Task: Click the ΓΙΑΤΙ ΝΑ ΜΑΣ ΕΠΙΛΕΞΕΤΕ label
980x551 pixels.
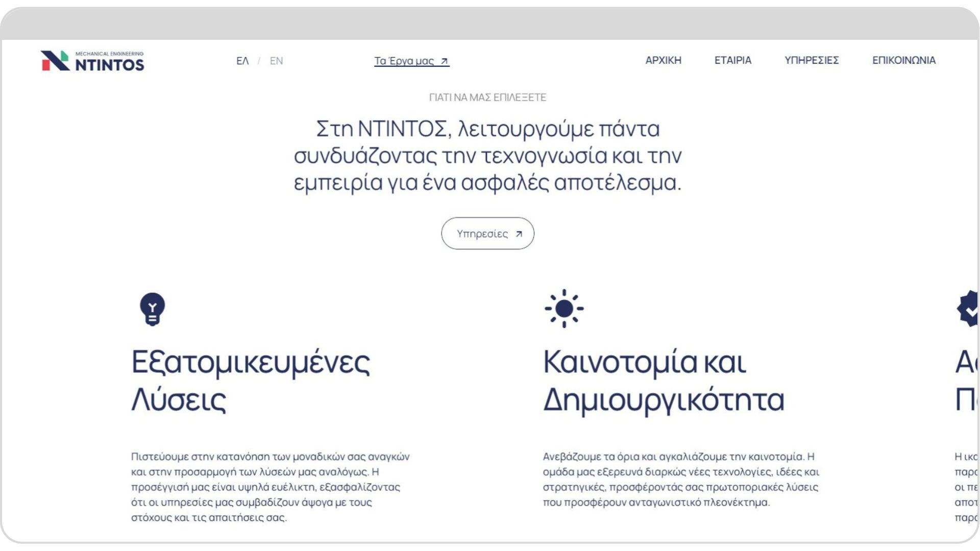Action: click(487, 97)
